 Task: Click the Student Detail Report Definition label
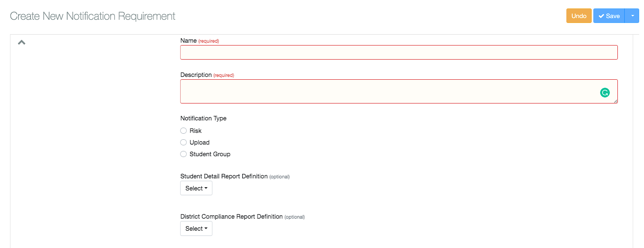tap(224, 176)
